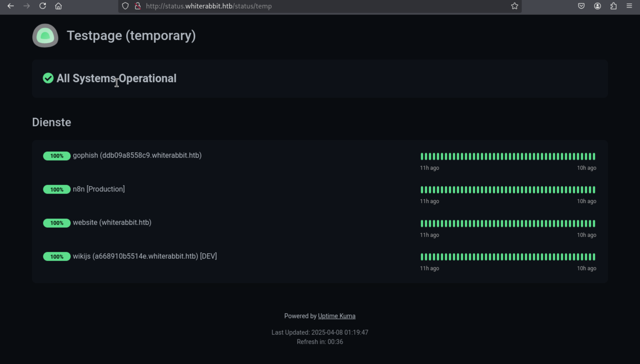The image size is (640, 364).
Task: Click the n8n [Production] service entry
Action: coord(99,189)
